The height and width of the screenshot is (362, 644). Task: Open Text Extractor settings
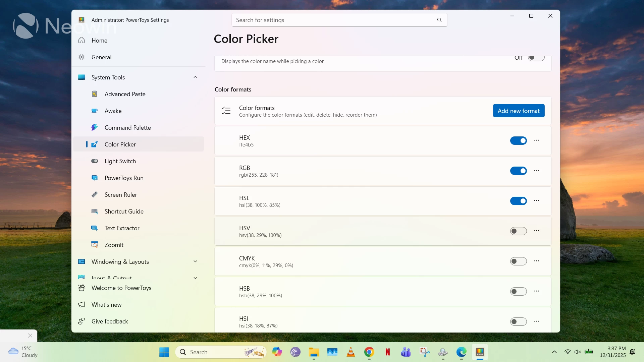(138, 228)
